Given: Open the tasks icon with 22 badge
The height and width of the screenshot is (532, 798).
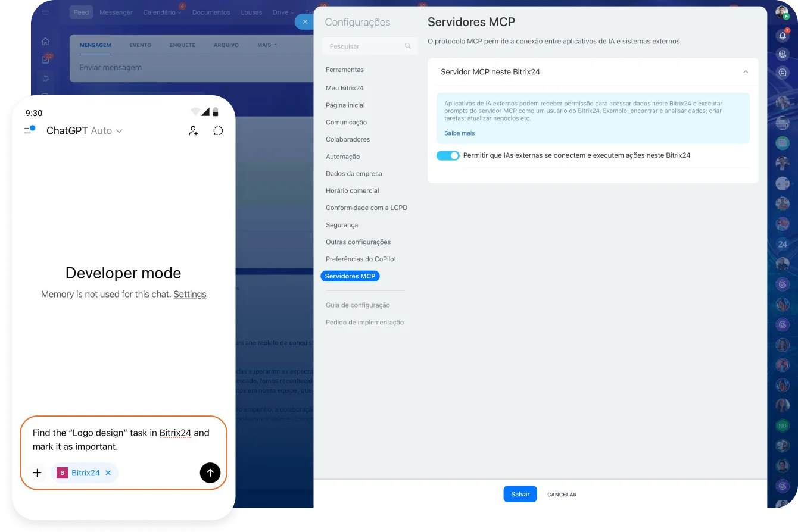Looking at the screenshot, I should (46, 60).
